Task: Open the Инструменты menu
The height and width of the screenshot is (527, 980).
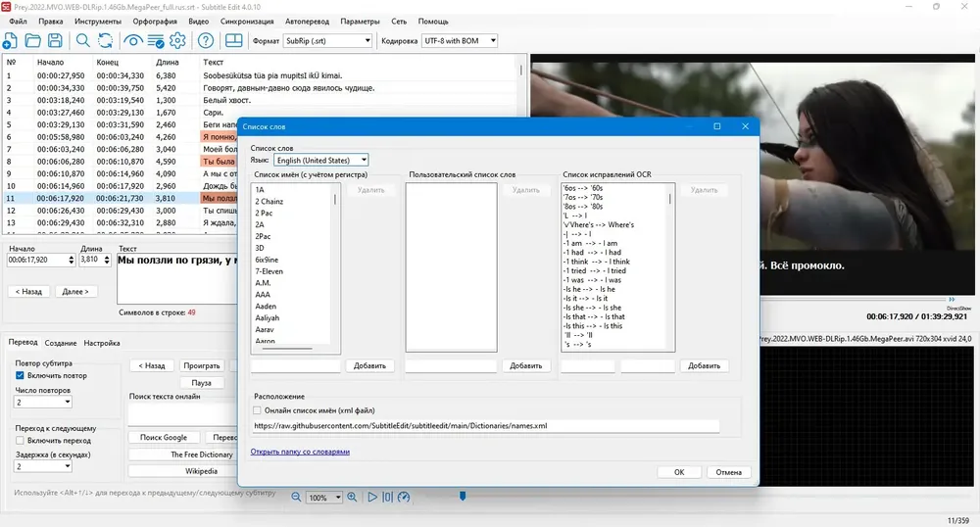Action: pos(97,22)
